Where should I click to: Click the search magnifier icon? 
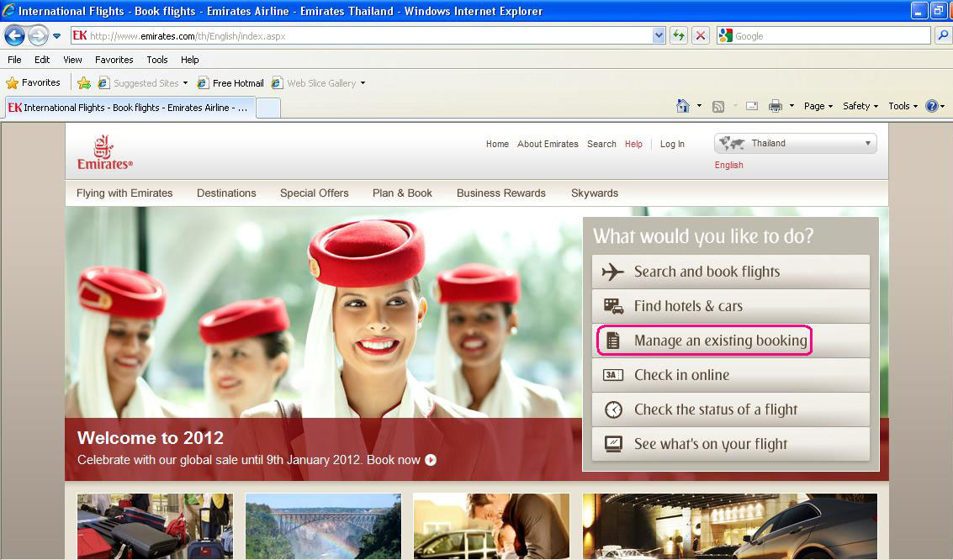coord(943,36)
